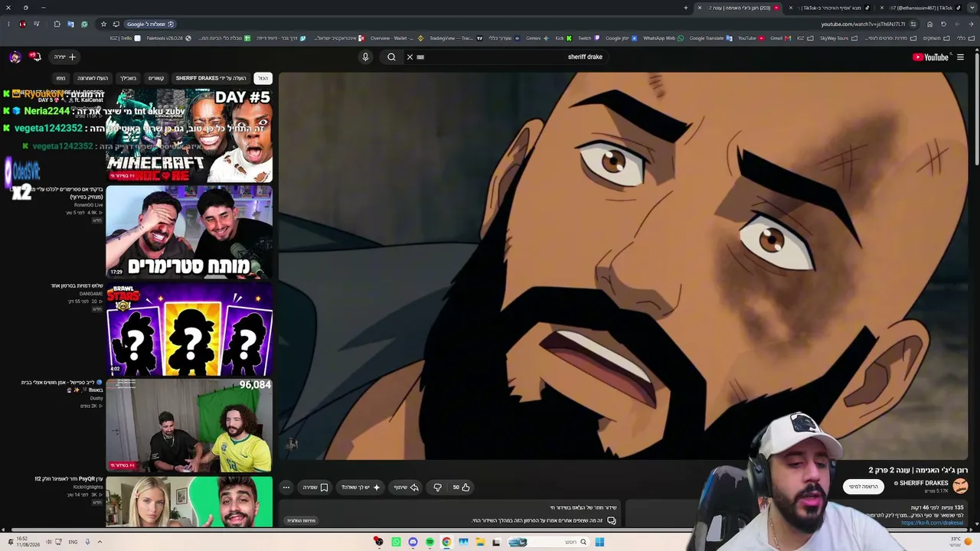This screenshot has width=980, height=551.
Task: Select the 'בשבילך' for-you chip
Action: [129, 78]
